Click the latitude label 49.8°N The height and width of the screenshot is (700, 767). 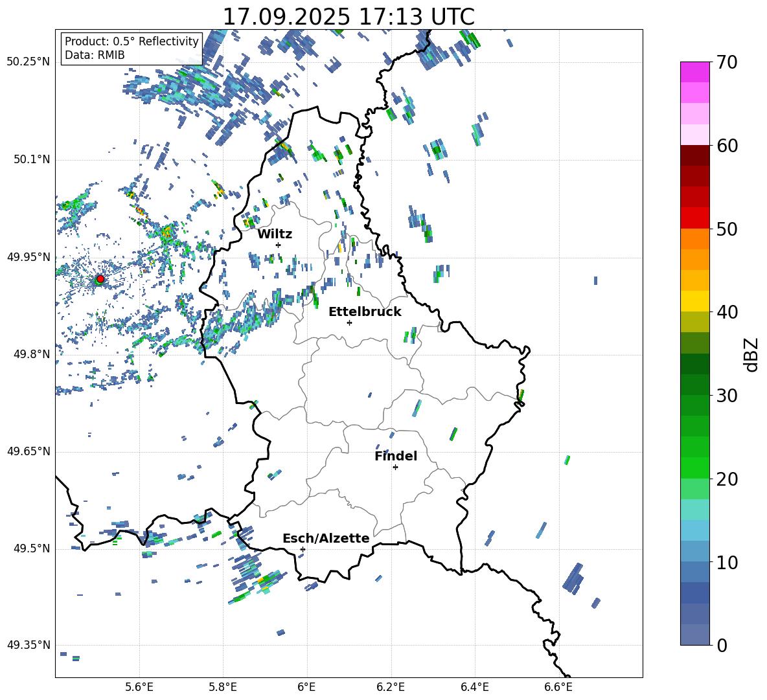pos(31,354)
